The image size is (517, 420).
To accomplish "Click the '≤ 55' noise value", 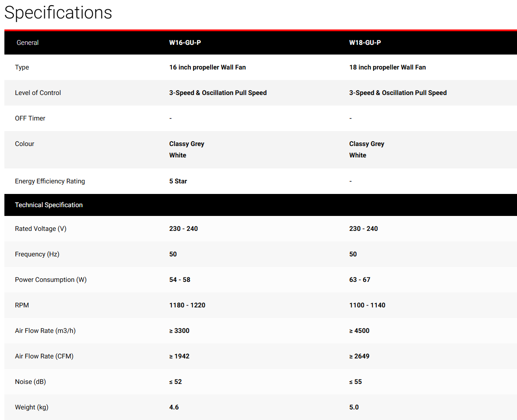I will click(355, 382).
